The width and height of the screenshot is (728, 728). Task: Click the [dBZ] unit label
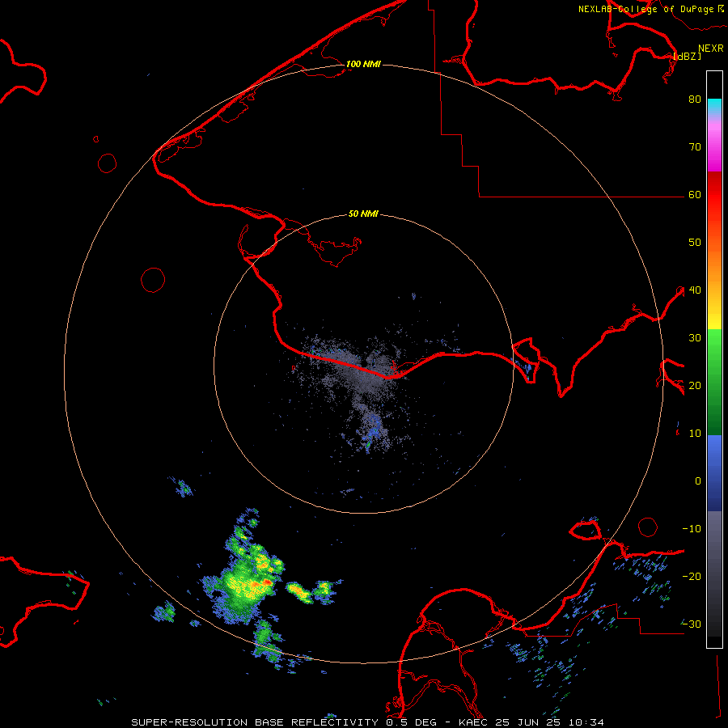tap(687, 56)
